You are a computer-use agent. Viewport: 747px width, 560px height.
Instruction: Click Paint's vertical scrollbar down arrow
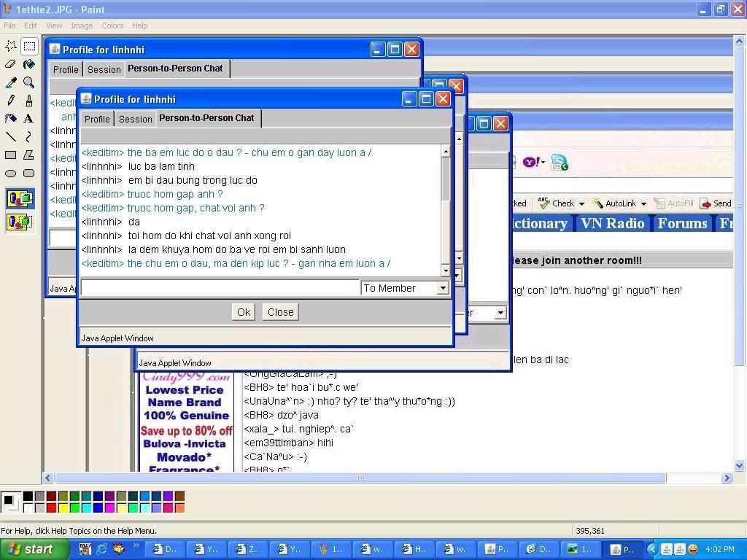click(739, 466)
